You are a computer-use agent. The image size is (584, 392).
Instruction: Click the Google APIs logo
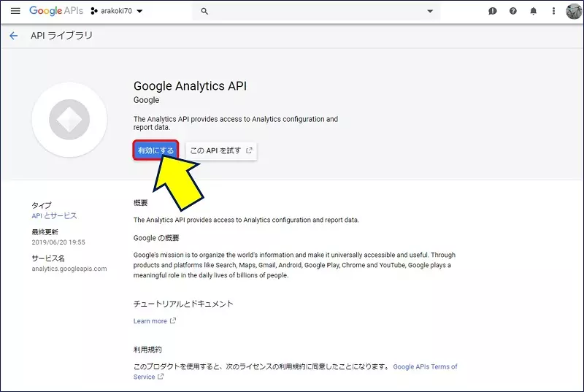(x=56, y=11)
